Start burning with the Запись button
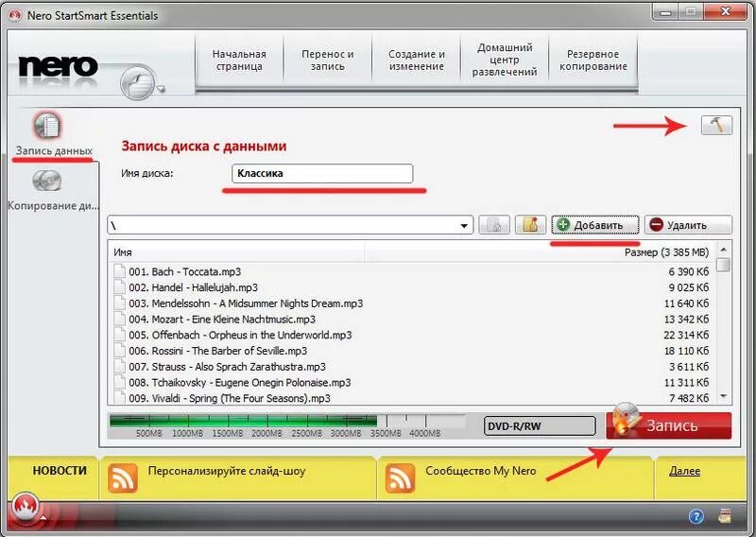 pos(669,425)
